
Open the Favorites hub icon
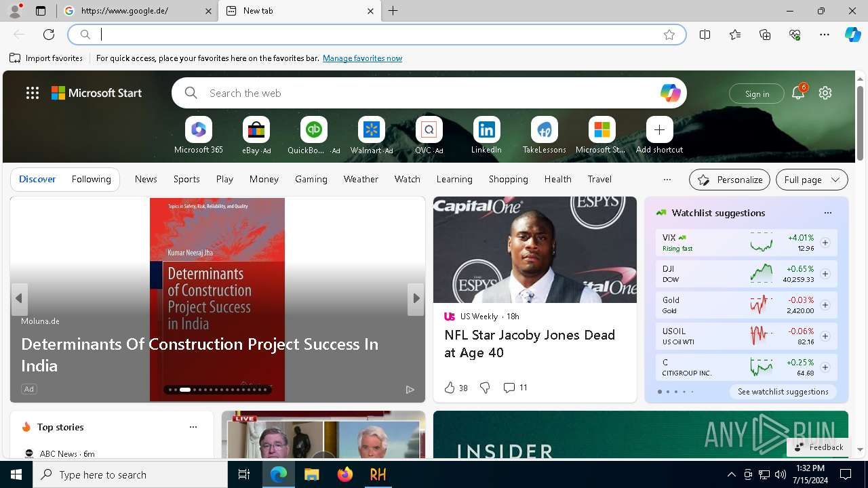tap(735, 35)
